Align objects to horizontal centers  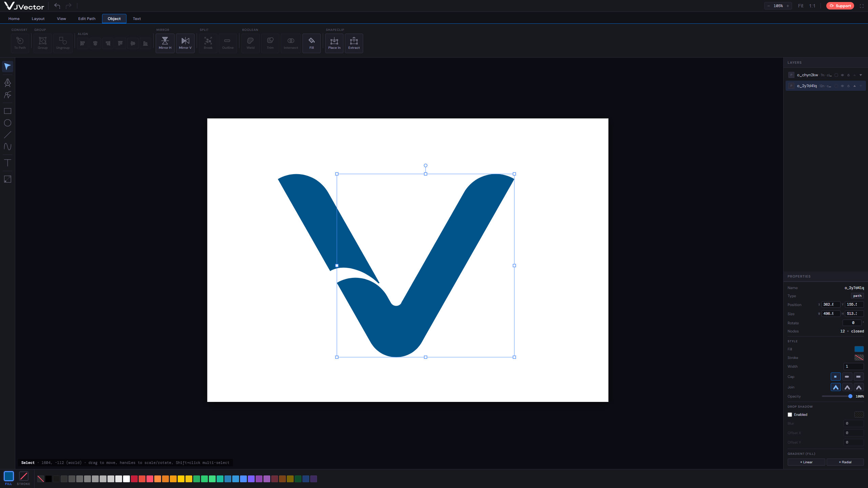[x=95, y=43]
